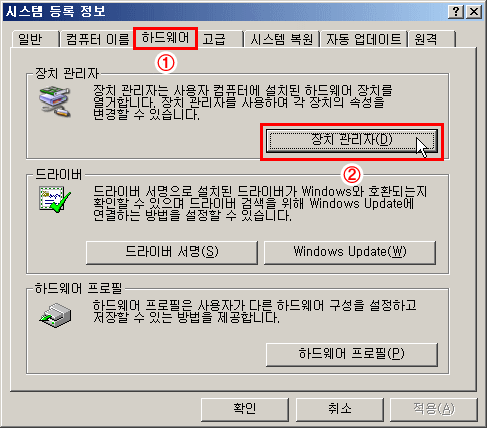Switch to the 자동 업데이트 tab
This screenshot has width=487, height=428.
(x=364, y=39)
